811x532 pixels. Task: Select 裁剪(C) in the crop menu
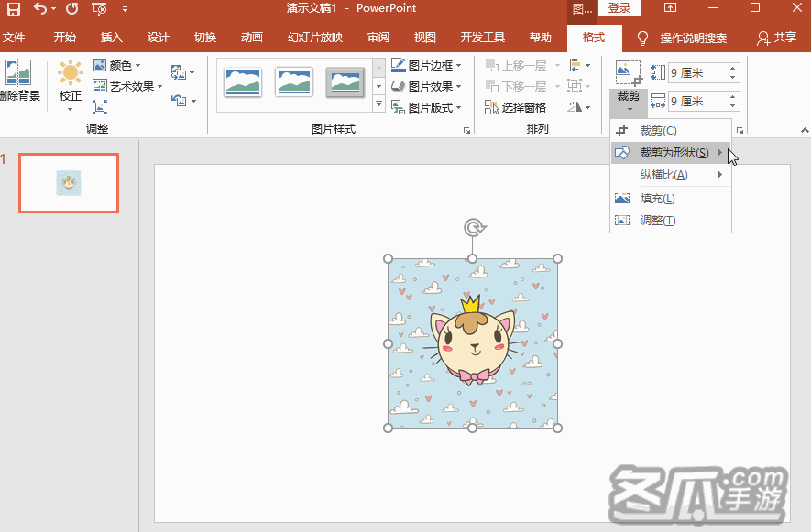[671, 131]
